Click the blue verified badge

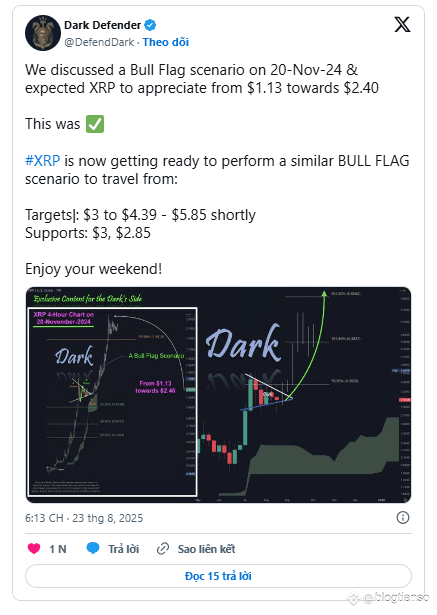click(150, 25)
